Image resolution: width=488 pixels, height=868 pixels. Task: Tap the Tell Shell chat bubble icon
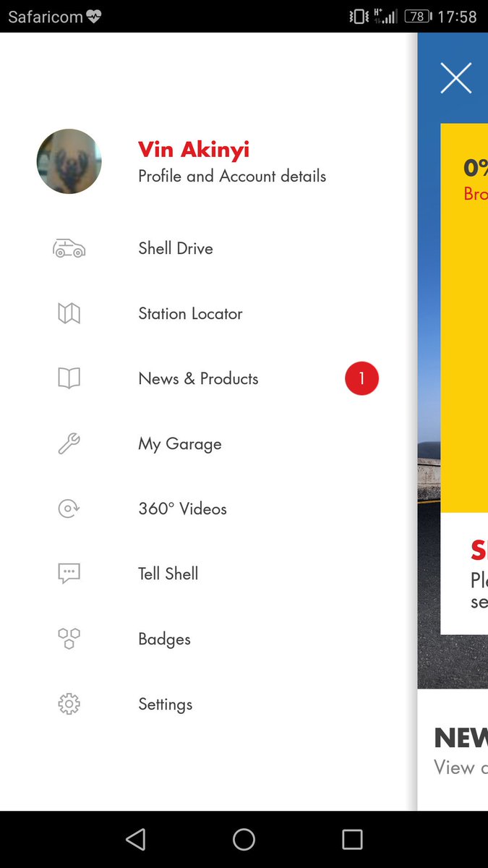pyautogui.click(x=69, y=574)
